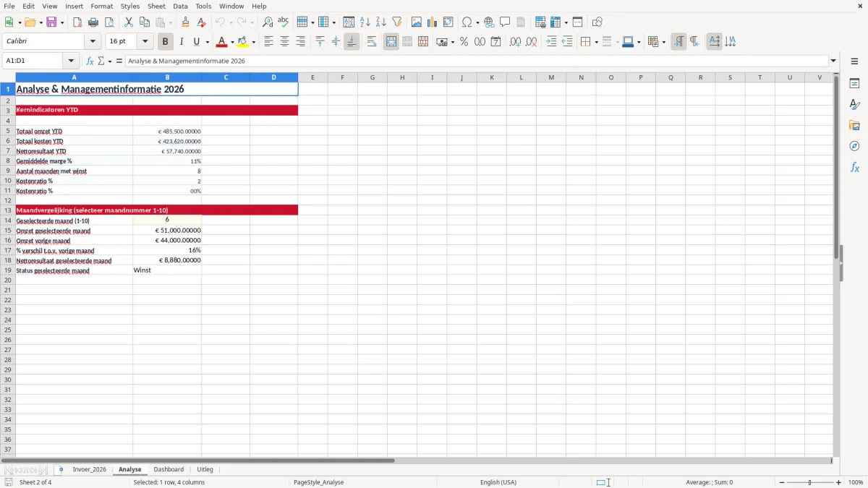The width and height of the screenshot is (868, 488).
Task: Open the Format menu
Action: click(102, 6)
